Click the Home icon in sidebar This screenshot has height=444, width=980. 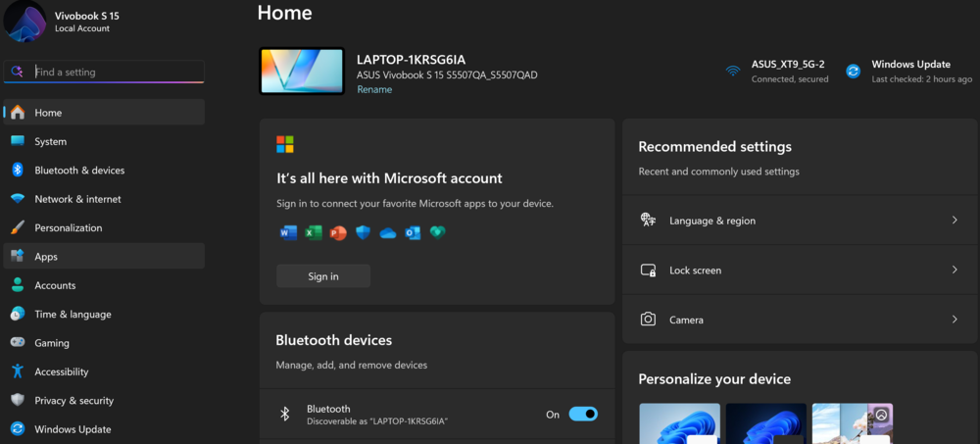(18, 113)
